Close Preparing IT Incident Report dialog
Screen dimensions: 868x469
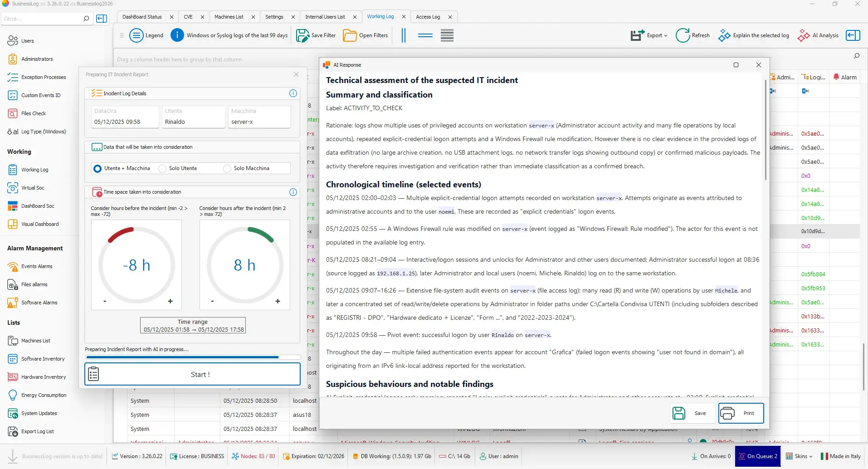(x=296, y=74)
